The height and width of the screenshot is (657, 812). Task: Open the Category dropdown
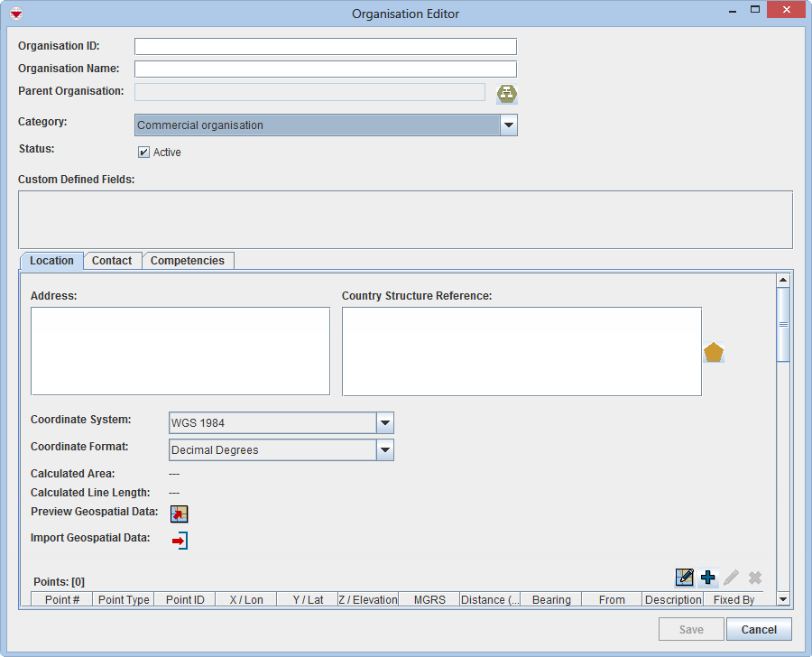508,125
